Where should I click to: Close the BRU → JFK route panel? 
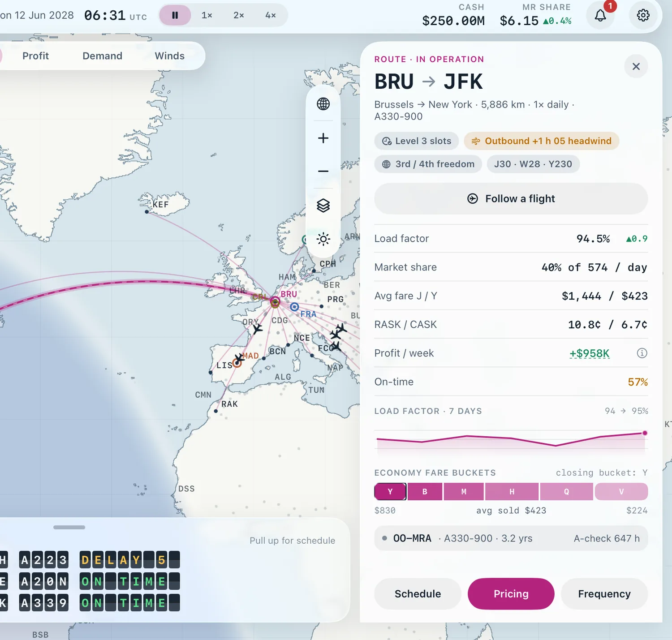636,66
